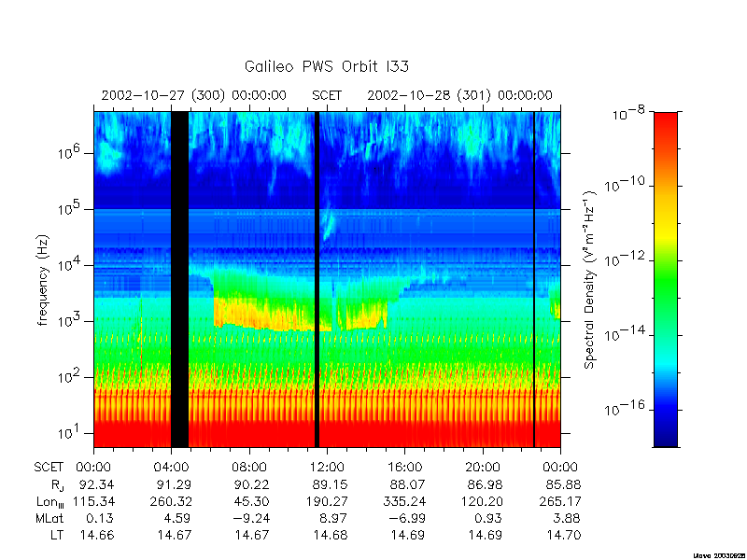Select the 12:00 time tick label
The height and width of the screenshot is (560, 747).
pos(327,468)
